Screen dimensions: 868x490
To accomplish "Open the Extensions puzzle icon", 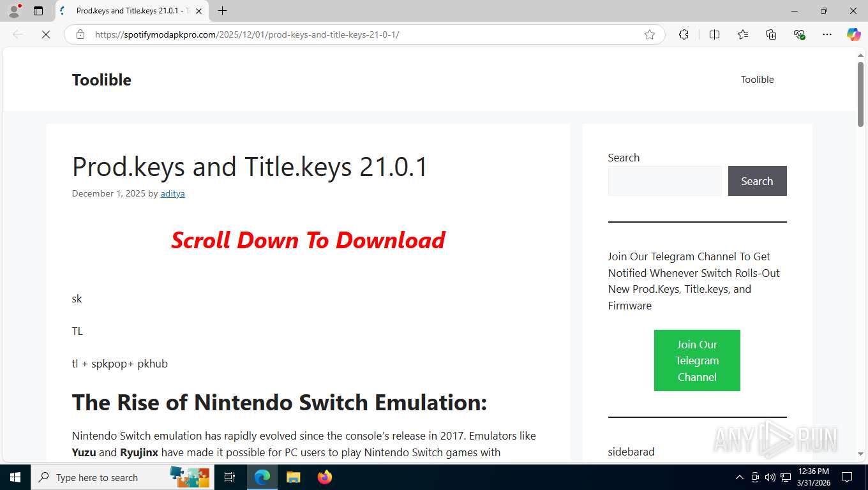I will [x=684, y=34].
